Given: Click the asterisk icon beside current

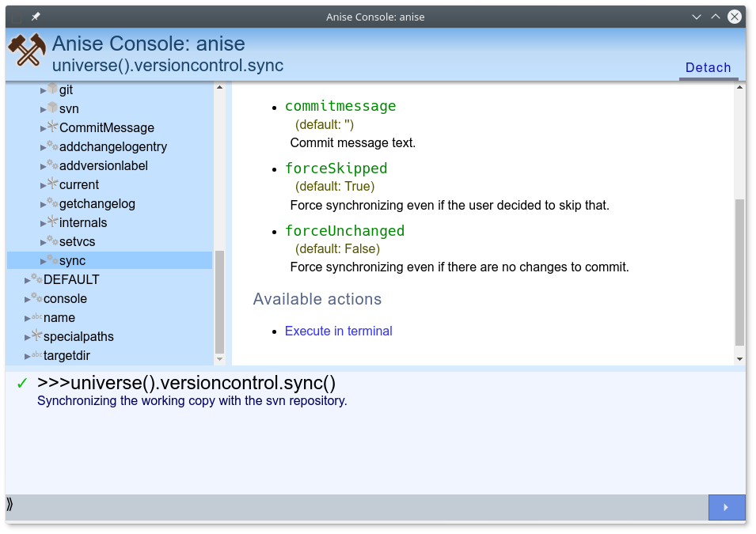Looking at the screenshot, I should point(52,184).
